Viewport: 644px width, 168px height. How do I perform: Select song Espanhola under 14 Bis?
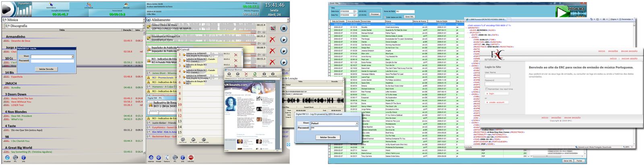[17, 77]
